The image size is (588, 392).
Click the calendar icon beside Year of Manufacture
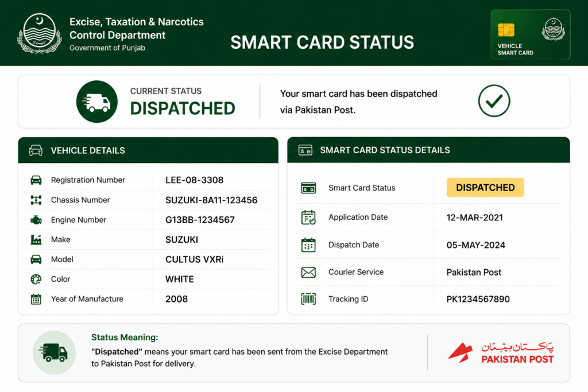click(36, 299)
